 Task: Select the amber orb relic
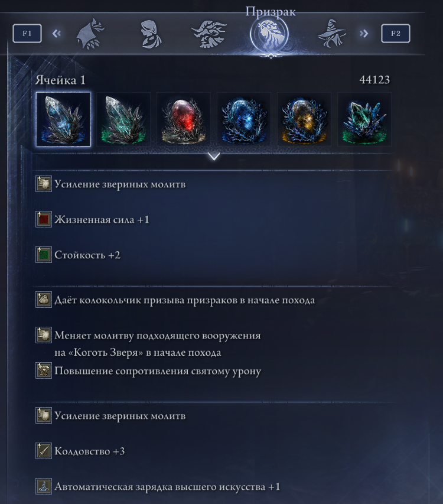(x=304, y=119)
